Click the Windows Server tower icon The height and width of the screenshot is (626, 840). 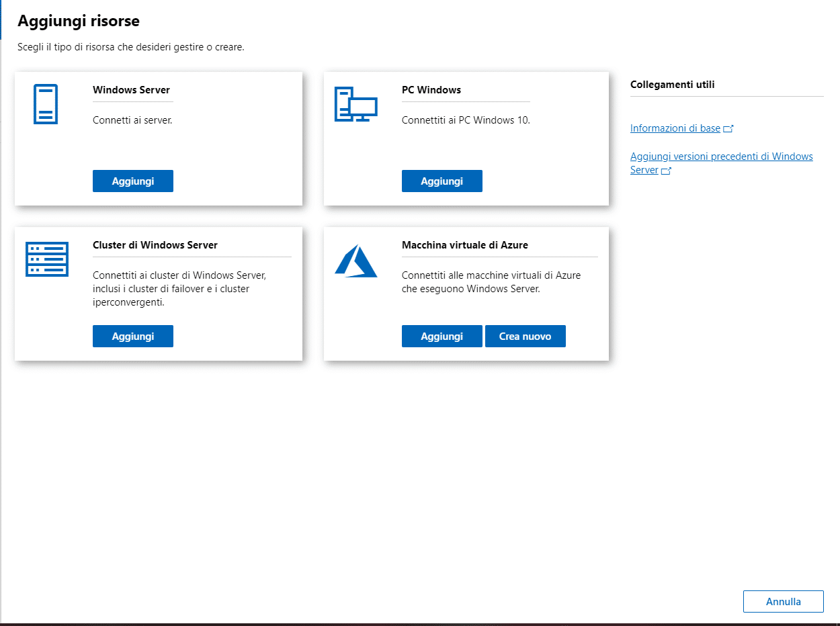46,104
